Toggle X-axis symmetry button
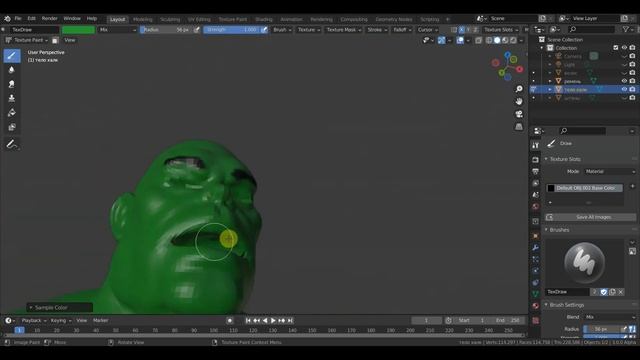Screen dimensions: 640x360 pyautogui.click(x=462, y=30)
